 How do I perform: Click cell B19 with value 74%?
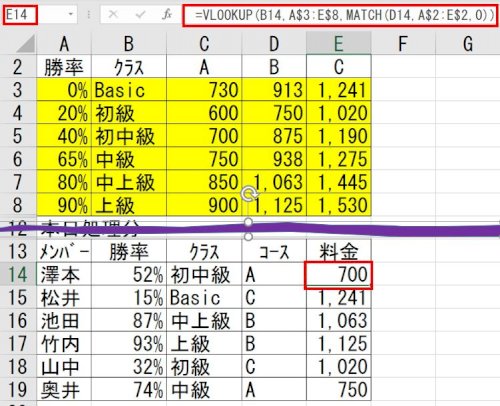pyautogui.click(x=129, y=389)
